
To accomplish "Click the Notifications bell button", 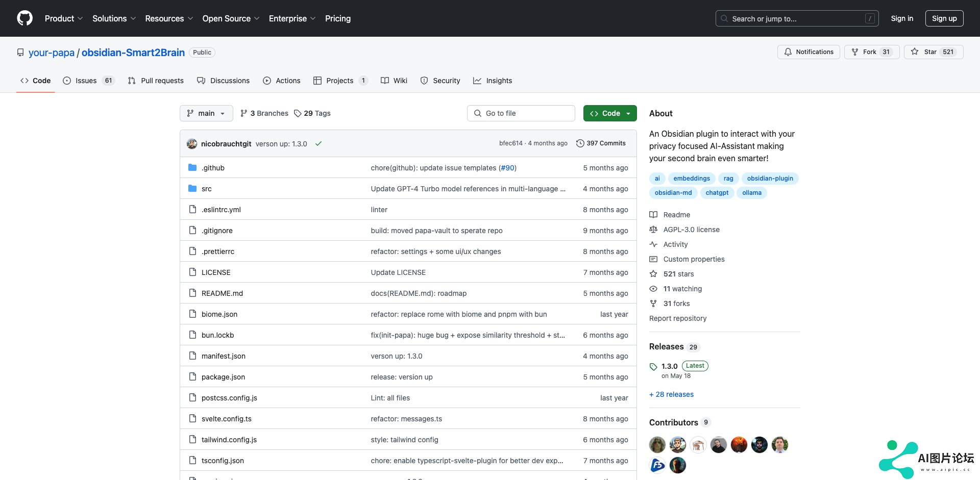I will click(x=808, y=52).
